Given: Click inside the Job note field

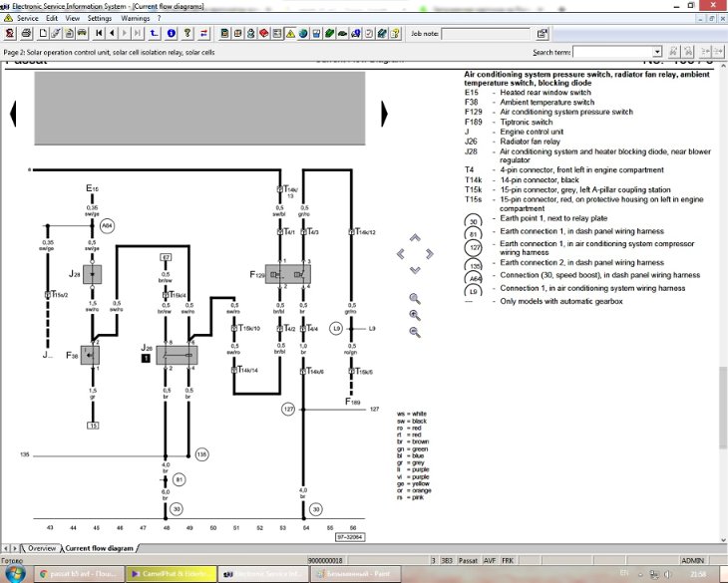Looking at the screenshot, I should pyautogui.click(x=486, y=34).
